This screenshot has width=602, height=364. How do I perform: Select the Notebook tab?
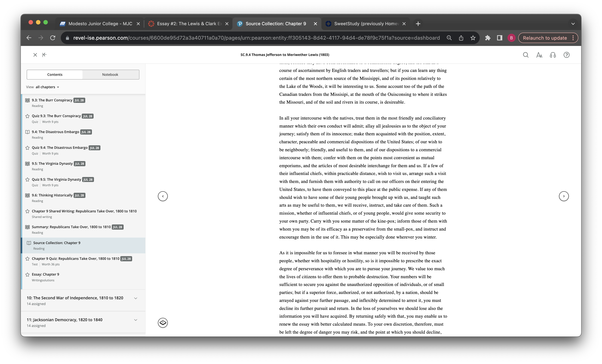[x=110, y=75]
